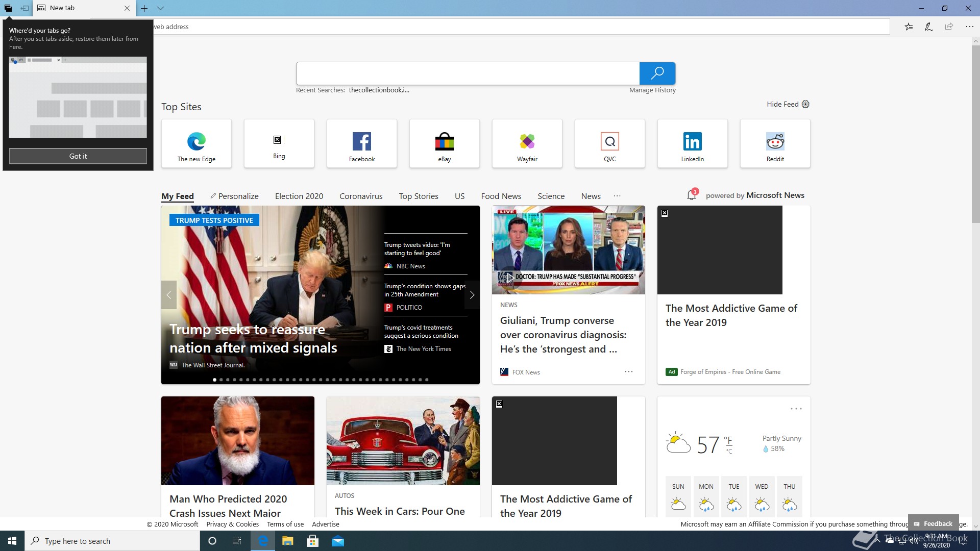The width and height of the screenshot is (980, 551).
Task: Switch to Science tab
Action: coord(551,196)
